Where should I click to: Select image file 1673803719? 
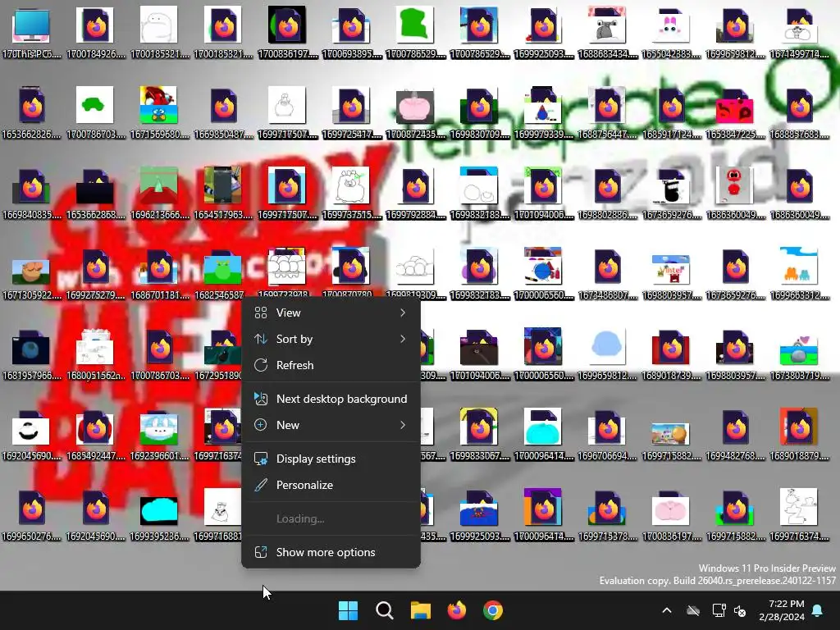(x=799, y=354)
